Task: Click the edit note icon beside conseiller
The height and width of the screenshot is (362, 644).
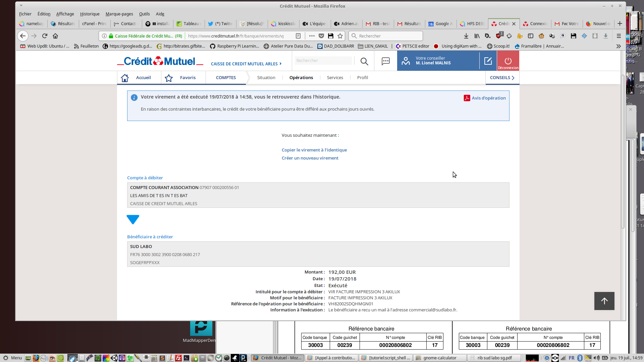Action: [x=488, y=61]
